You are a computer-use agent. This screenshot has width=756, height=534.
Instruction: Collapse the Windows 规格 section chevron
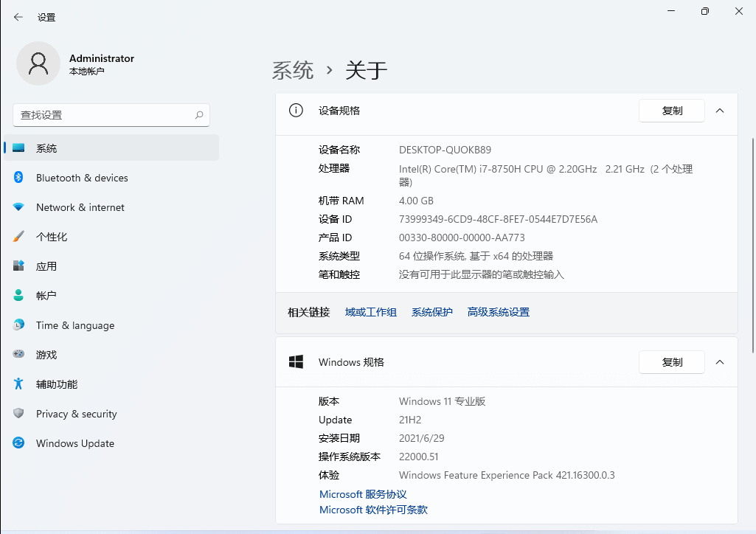click(720, 362)
